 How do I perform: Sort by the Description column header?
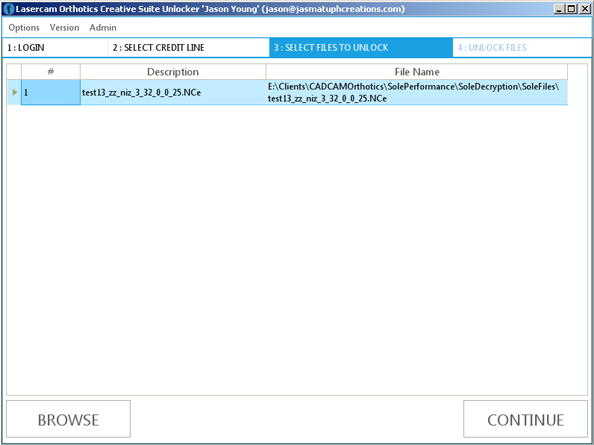point(173,72)
